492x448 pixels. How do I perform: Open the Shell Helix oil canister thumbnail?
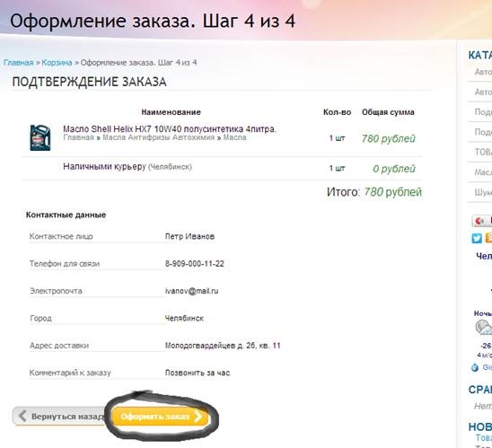(40, 137)
